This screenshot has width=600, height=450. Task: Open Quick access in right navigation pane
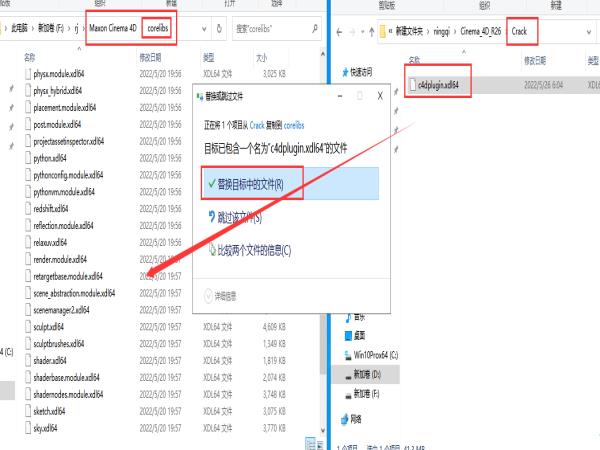(x=357, y=72)
